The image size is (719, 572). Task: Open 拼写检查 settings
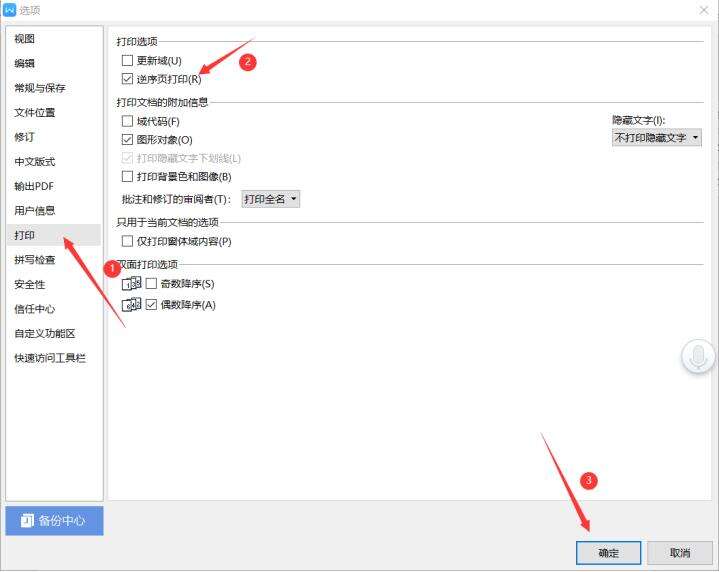(x=54, y=260)
